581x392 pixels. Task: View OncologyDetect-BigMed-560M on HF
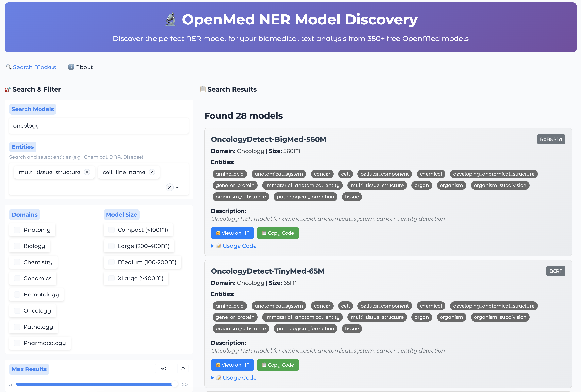[232, 233]
